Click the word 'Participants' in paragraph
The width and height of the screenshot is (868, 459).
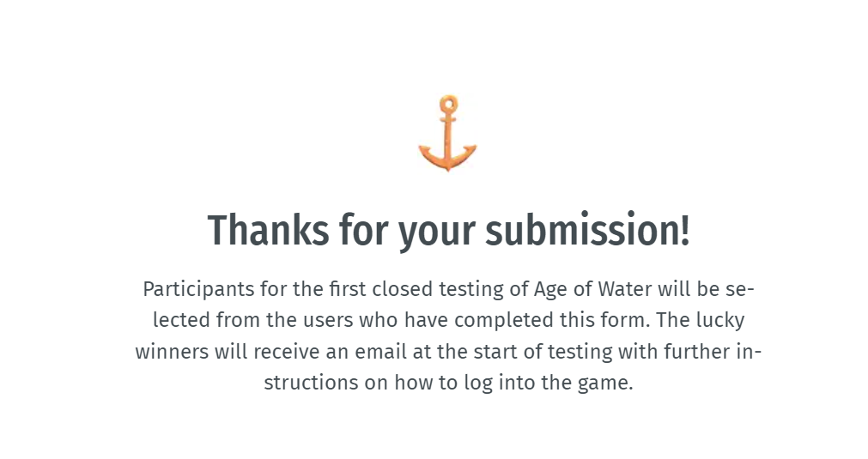[x=198, y=289]
